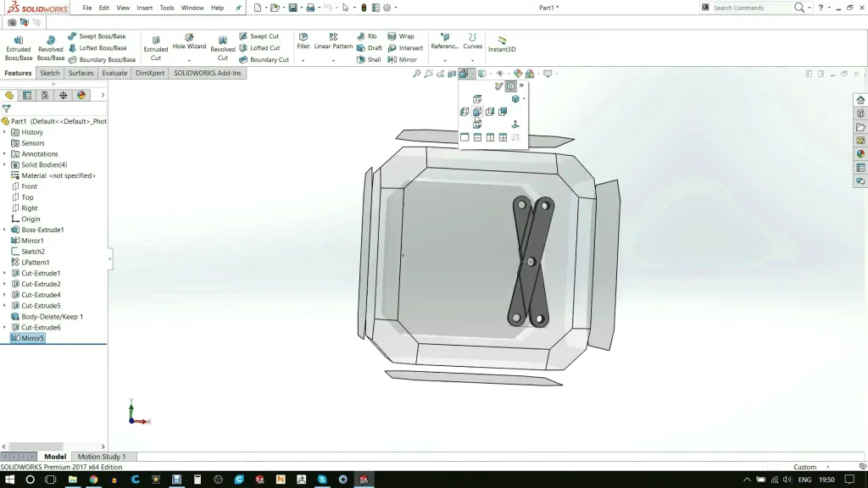Expand the Solid Bodies(4) folder

pos(5,165)
